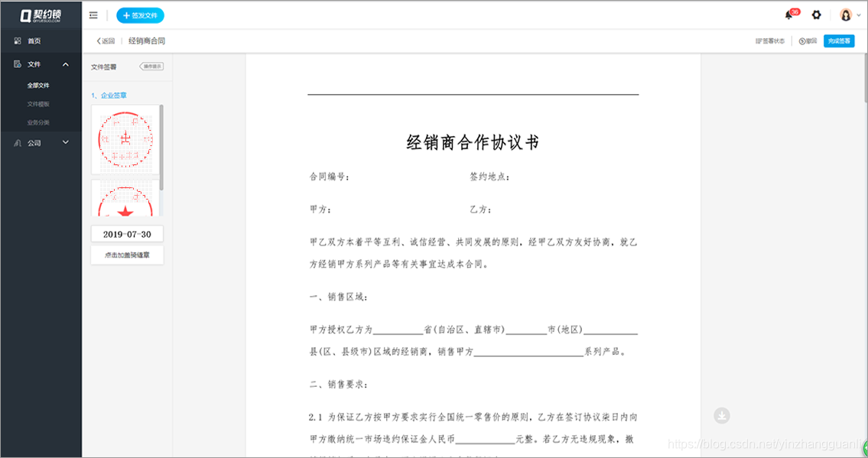Collapse the 文件 sidebar section
The image size is (868, 458).
pos(41,64)
